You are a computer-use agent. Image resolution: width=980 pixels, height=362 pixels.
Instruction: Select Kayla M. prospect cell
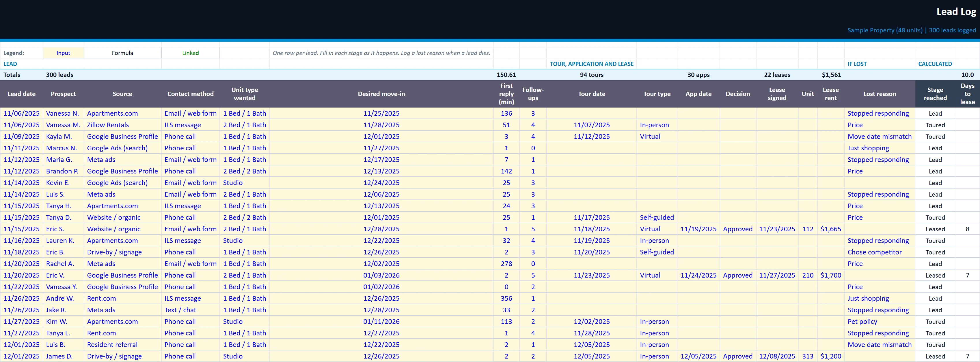point(63,136)
